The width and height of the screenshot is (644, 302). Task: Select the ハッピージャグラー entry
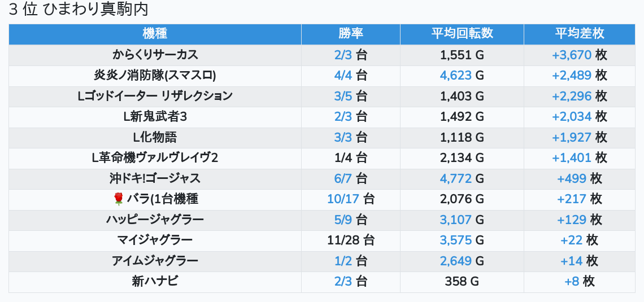click(x=155, y=220)
